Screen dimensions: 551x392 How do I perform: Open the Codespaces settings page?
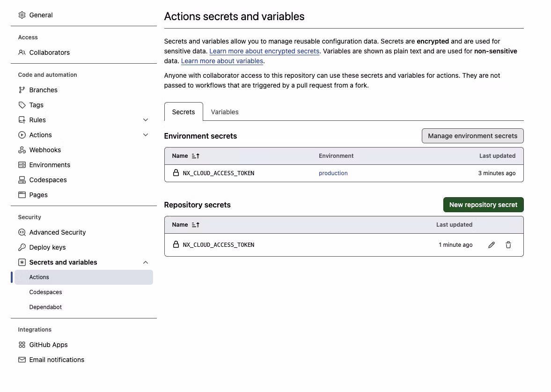(47, 179)
